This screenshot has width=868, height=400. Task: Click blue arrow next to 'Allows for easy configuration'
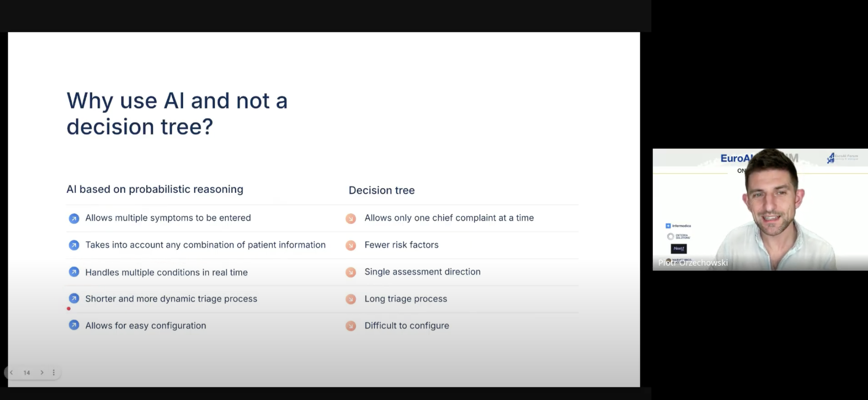[x=74, y=325]
